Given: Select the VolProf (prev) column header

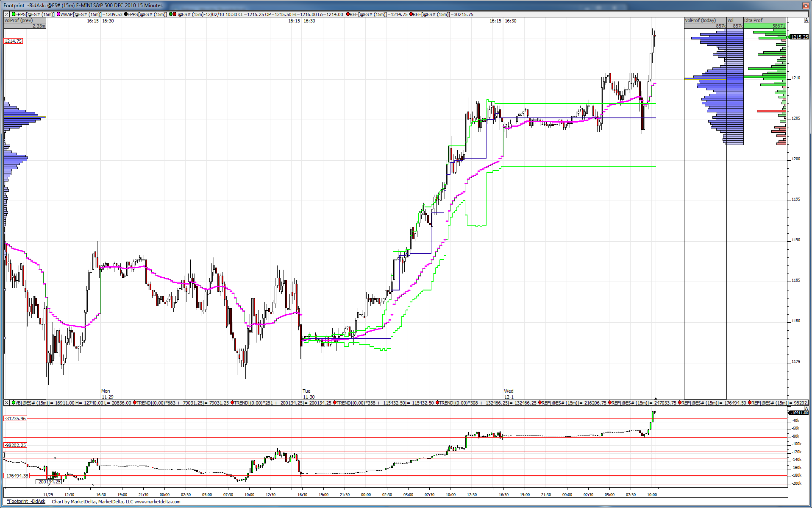Looking at the screenshot, I should [25, 20].
